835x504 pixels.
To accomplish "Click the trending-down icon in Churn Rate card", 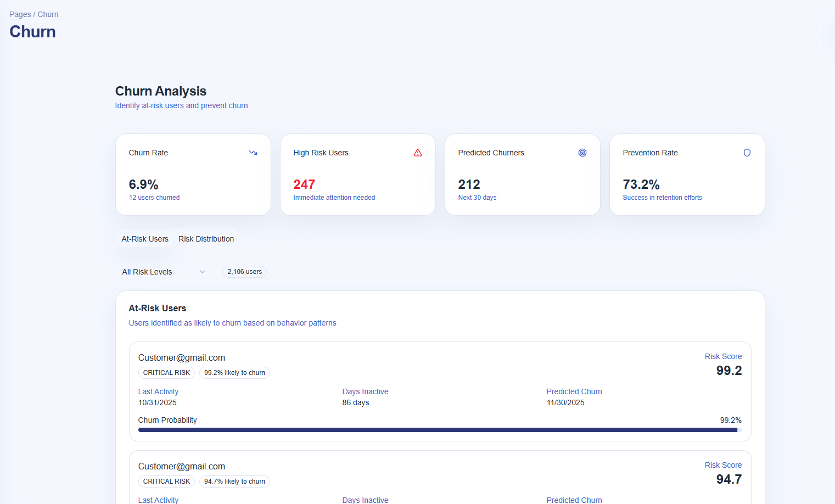I will [x=253, y=153].
